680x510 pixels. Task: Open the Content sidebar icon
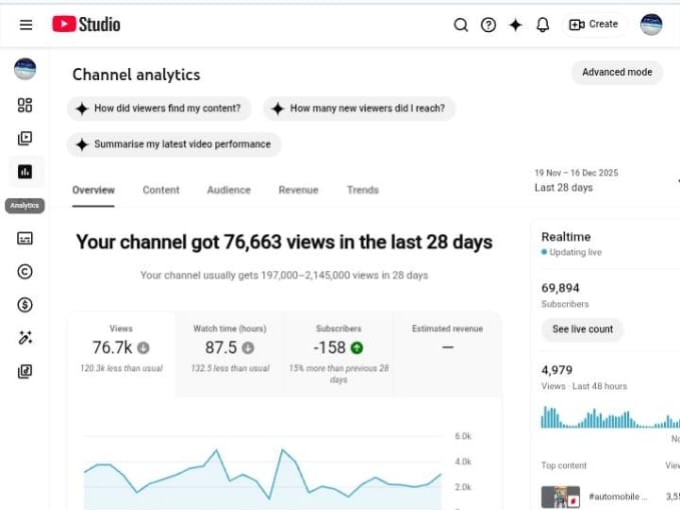(x=25, y=138)
